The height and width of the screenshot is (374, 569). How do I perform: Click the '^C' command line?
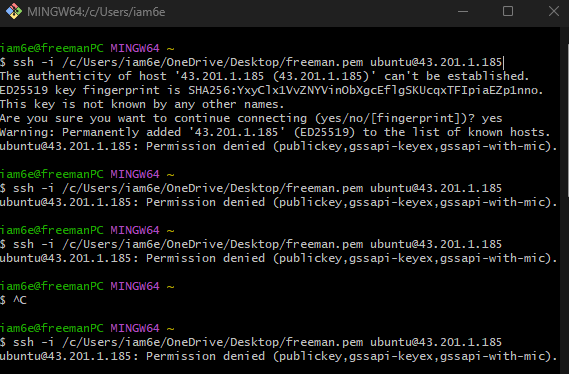pos(13,300)
